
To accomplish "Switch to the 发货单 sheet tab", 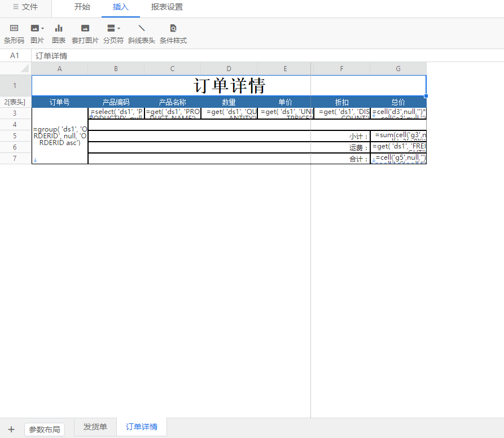I will coord(95,427).
